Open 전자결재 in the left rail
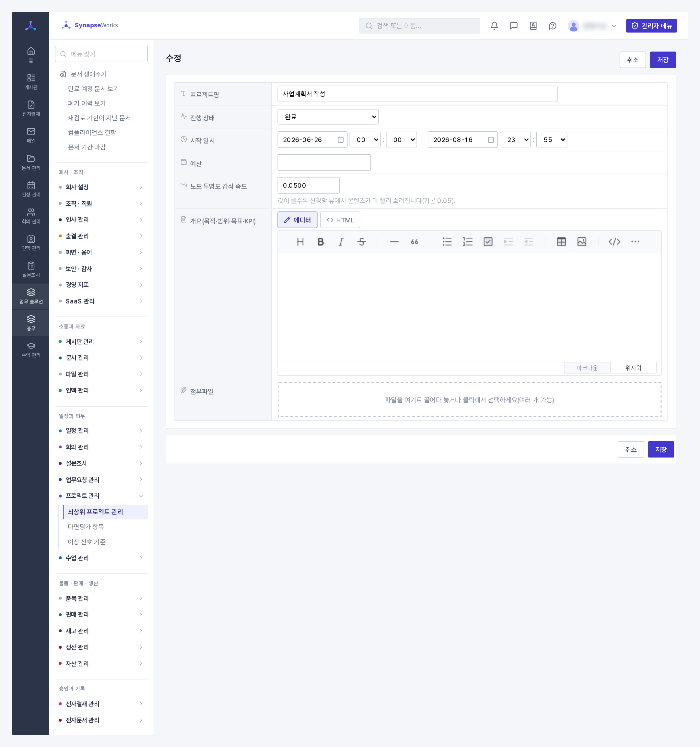The height and width of the screenshot is (747, 700). point(31,108)
